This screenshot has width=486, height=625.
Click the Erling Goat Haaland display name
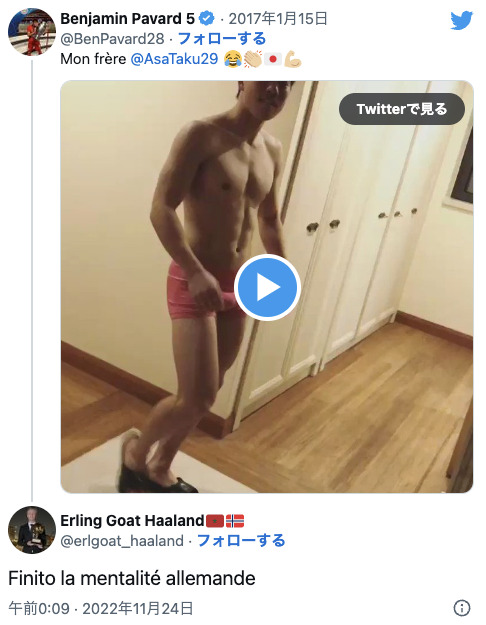click(x=132, y=521)
